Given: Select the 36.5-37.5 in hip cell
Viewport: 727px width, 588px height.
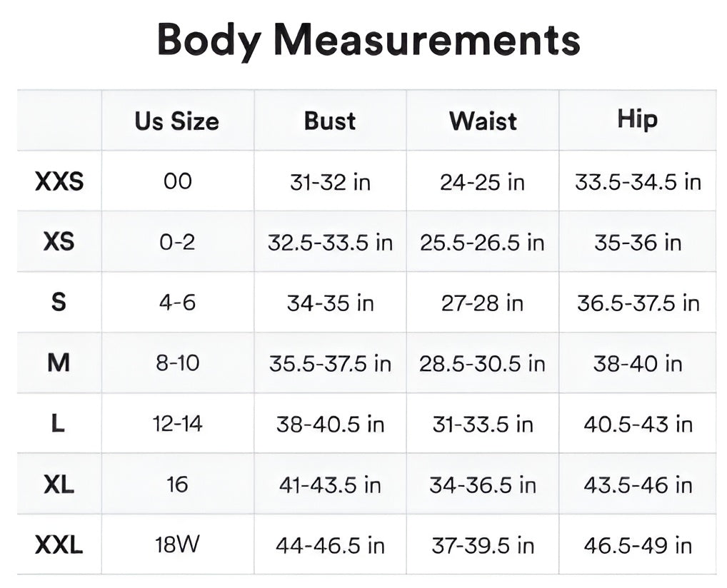Looking at the screenshot, I should click(x=638, y=303).
